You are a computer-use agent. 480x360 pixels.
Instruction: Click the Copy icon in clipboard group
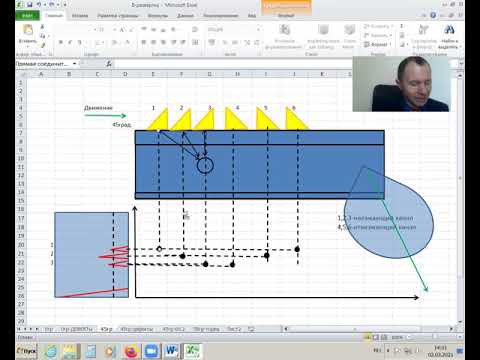(x=42, y=35)
